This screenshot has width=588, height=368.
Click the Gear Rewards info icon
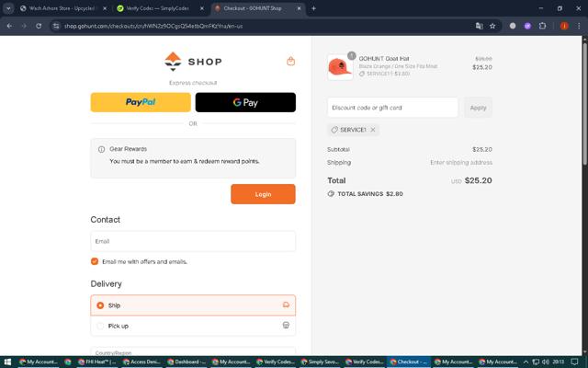tap(101, 149)
